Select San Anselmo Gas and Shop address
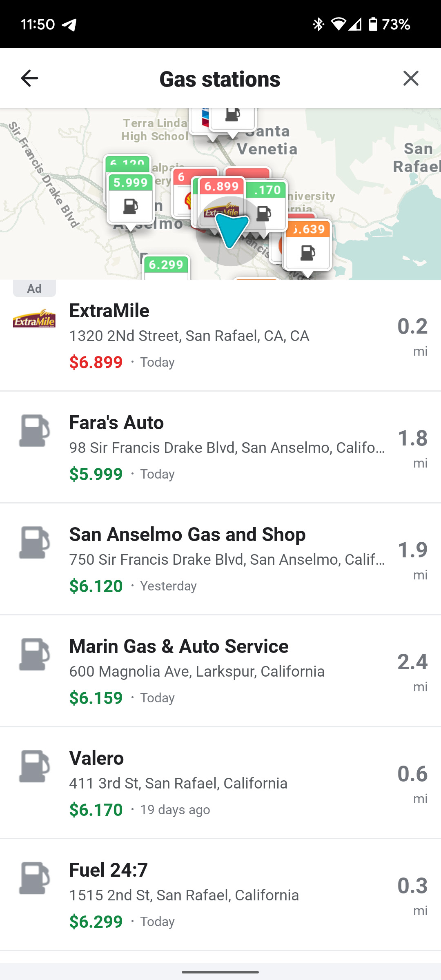 (227, 560)
